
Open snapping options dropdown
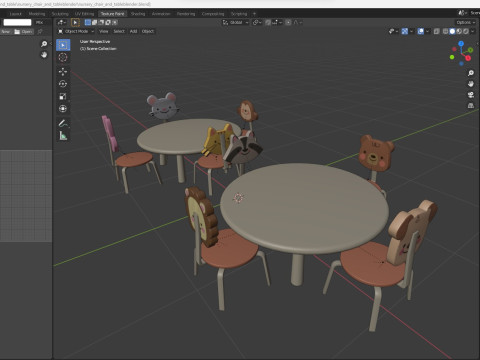[x=277, y=22]
